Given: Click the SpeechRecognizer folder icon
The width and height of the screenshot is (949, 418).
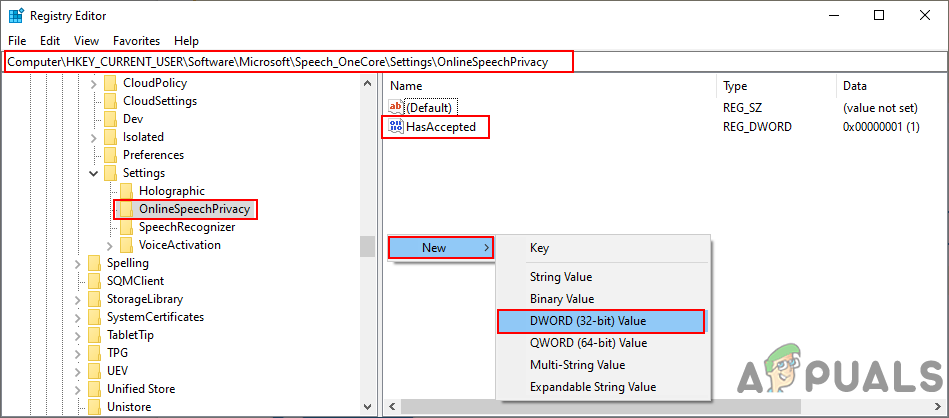Looking at the screenshot, I should pyautogui.click(x=126, y=227).
